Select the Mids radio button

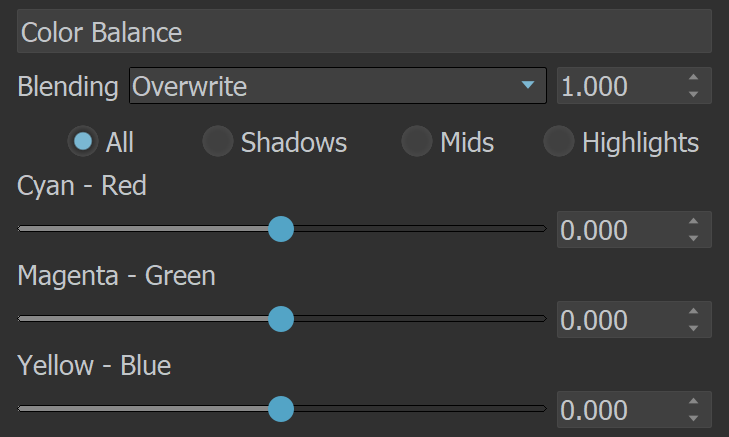[417, 141]
